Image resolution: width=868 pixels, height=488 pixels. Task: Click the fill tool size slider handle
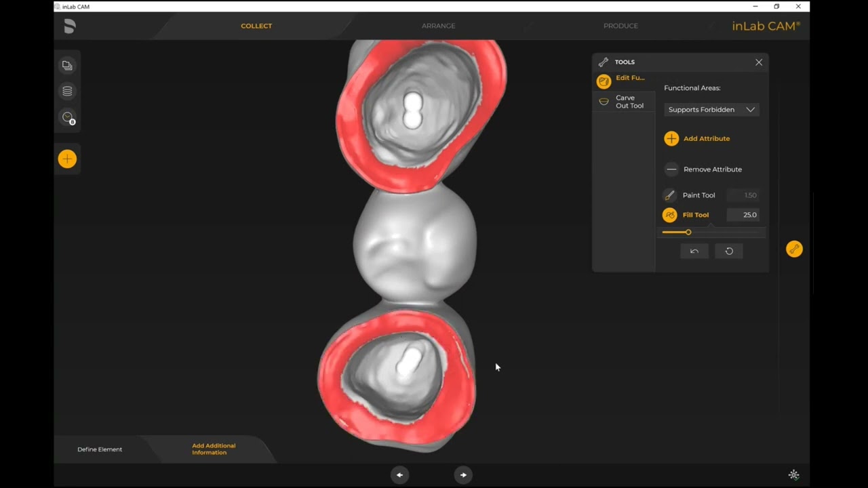(x=688, y=232)
